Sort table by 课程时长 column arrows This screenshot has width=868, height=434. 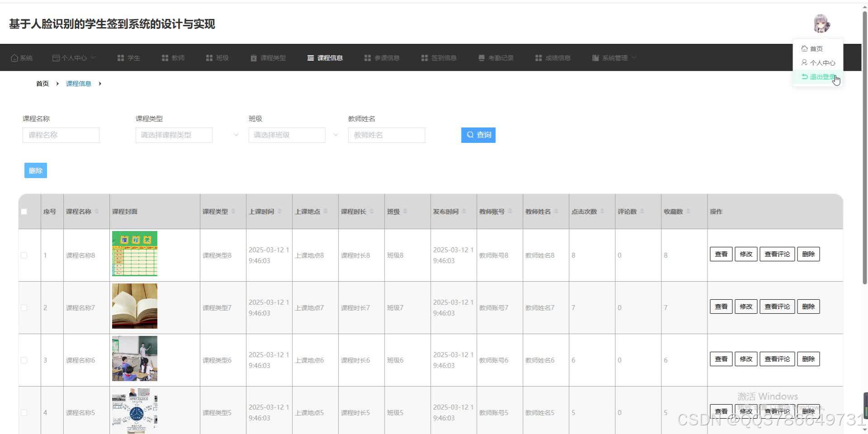(372, 211)
